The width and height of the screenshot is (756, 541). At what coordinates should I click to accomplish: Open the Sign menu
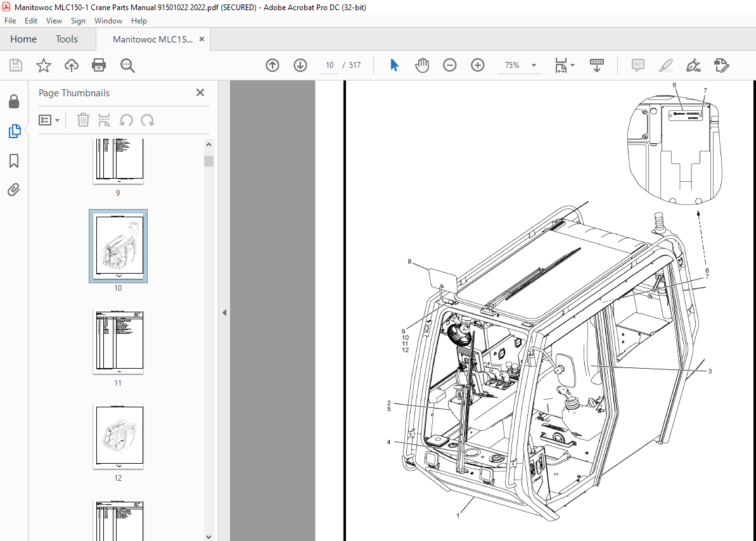pos(78,21)
